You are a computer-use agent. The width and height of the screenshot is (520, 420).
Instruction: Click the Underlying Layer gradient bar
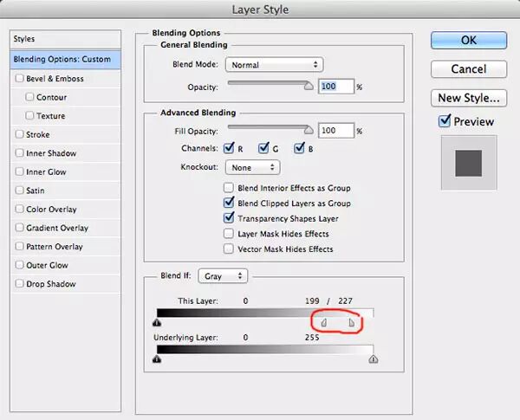265,349
